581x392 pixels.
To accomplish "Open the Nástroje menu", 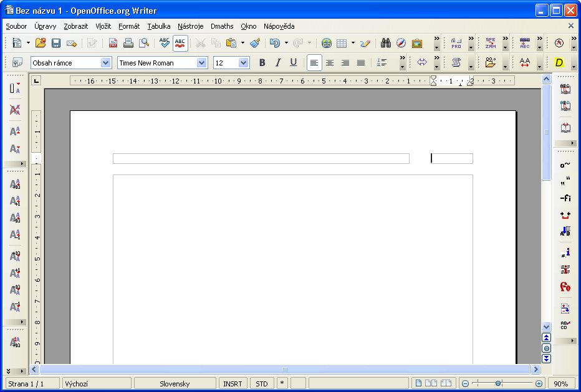I will coord(191,26).
